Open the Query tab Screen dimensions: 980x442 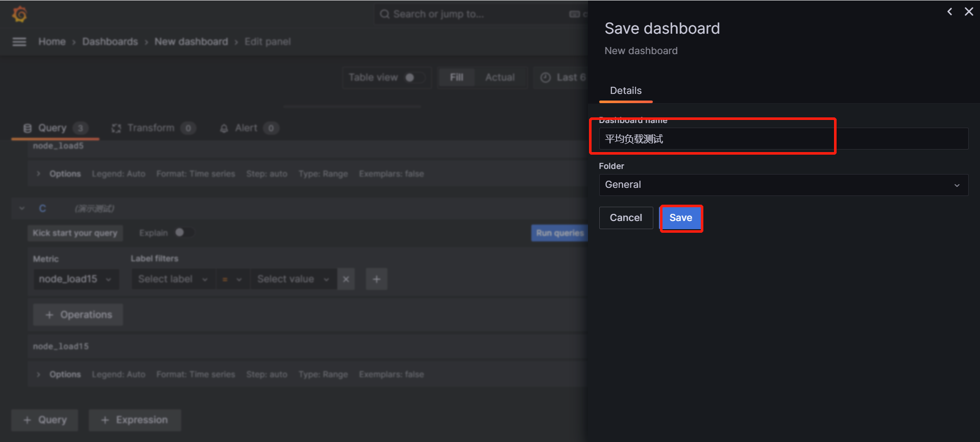tap(52, 128)
